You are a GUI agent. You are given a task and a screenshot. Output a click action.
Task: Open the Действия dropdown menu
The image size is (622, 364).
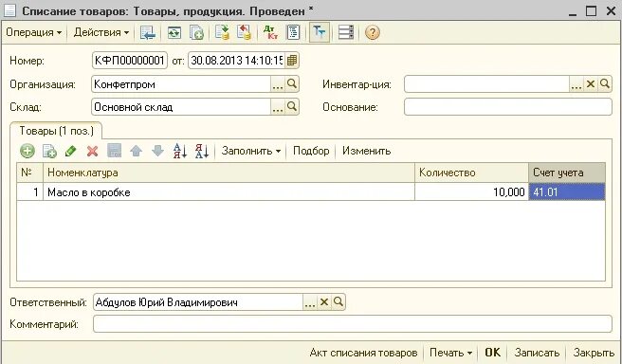tap(101, 32)
